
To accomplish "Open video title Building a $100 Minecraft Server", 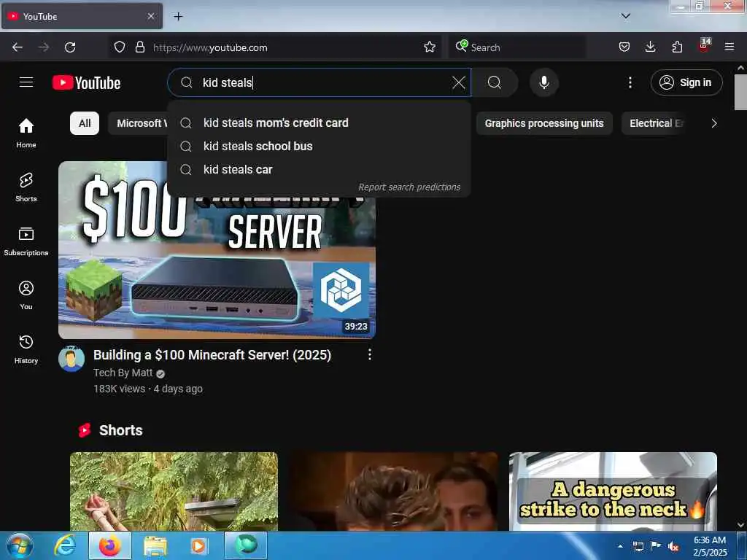I will tap(212, 355).
